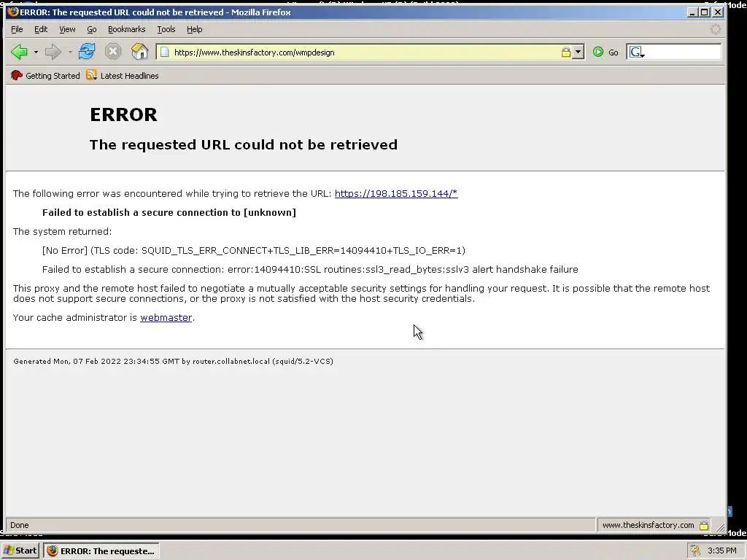Click the system tray notification icon

point(695,551)
